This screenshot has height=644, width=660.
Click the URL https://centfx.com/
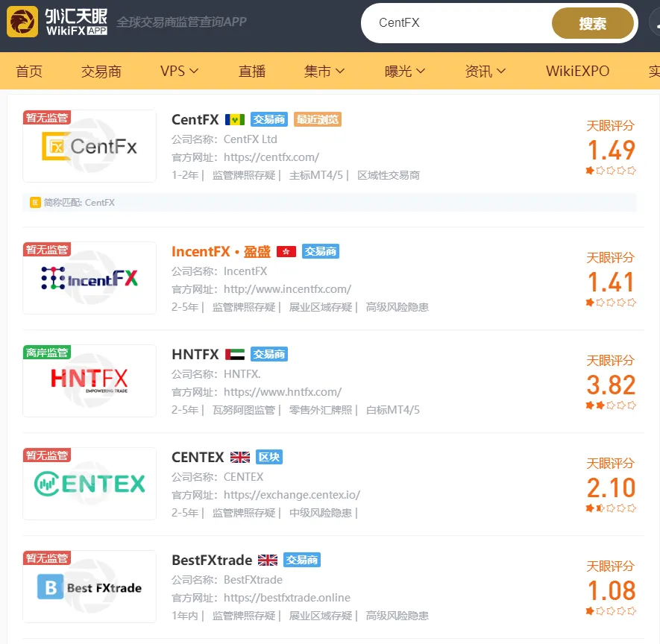click(271, 157)
